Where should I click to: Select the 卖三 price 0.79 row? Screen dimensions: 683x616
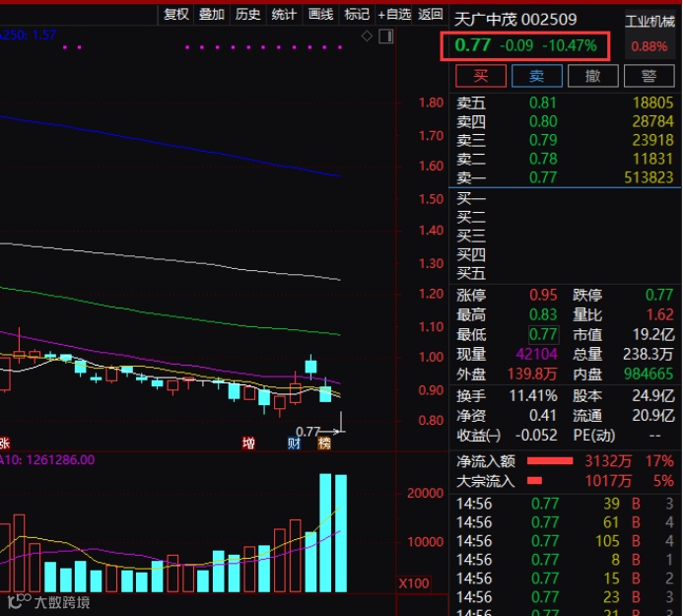(565, 140)
